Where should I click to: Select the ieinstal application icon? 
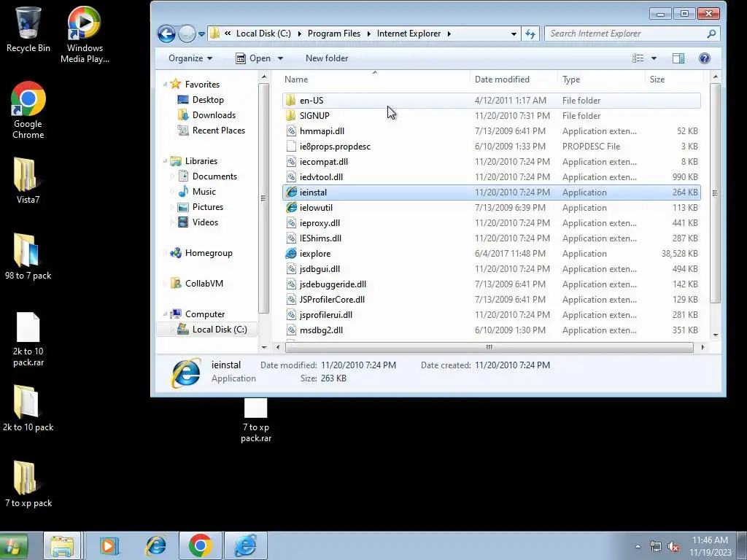coord(291,192)
